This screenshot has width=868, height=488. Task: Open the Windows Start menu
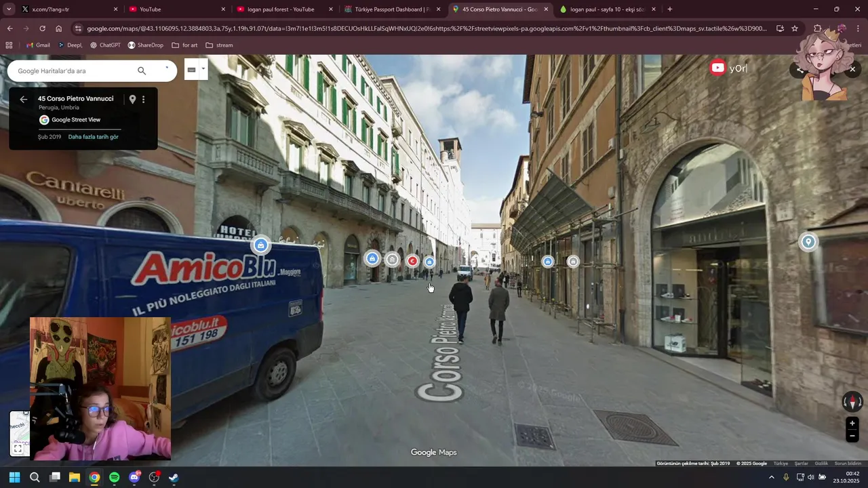pyautogui.click(x=14, y=477)
